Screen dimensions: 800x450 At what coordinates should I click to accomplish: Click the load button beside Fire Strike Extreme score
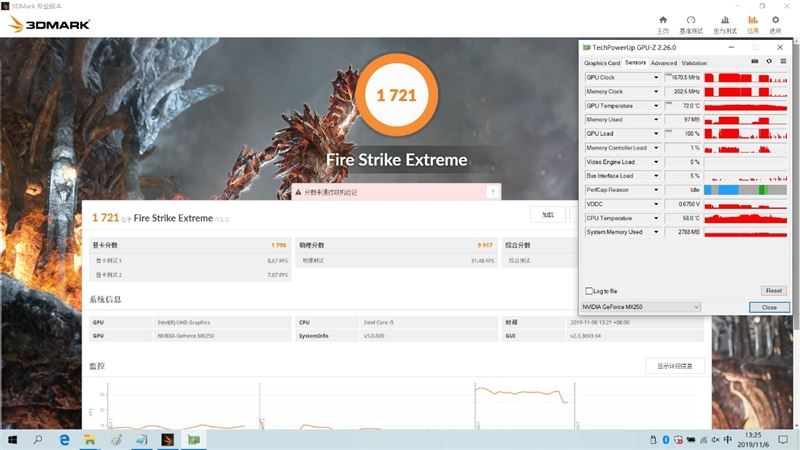coord(547,215)
